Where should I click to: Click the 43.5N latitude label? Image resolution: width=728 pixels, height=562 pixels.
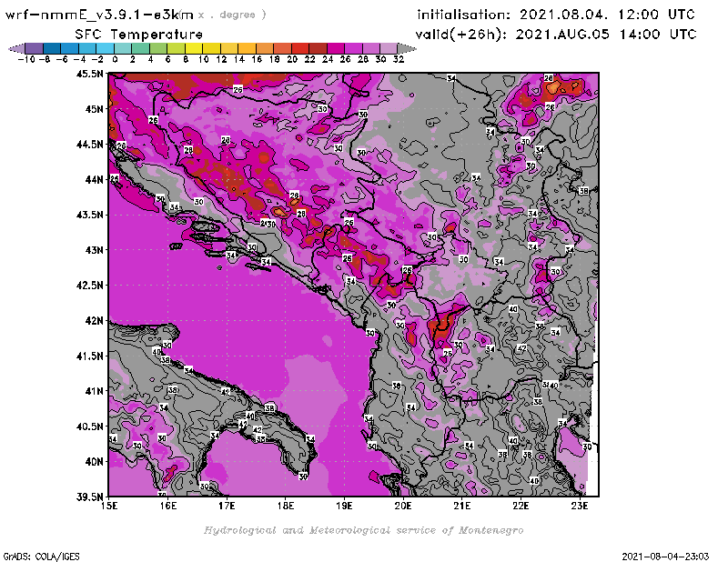pos(89,215)
